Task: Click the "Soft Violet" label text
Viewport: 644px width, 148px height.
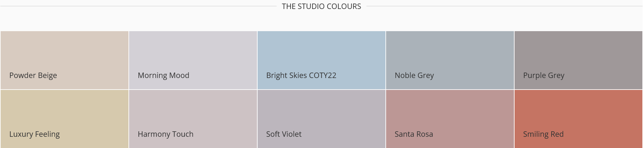Action: click(284, 134)
